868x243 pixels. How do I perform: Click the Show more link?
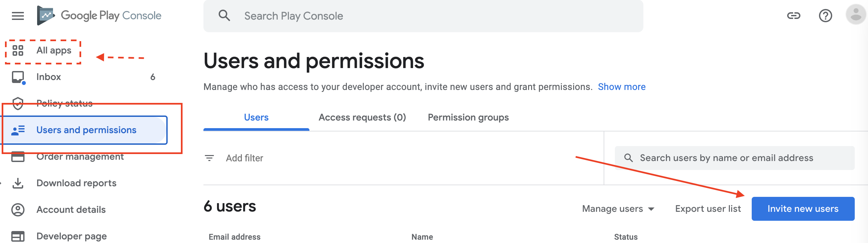coord(621,87)
